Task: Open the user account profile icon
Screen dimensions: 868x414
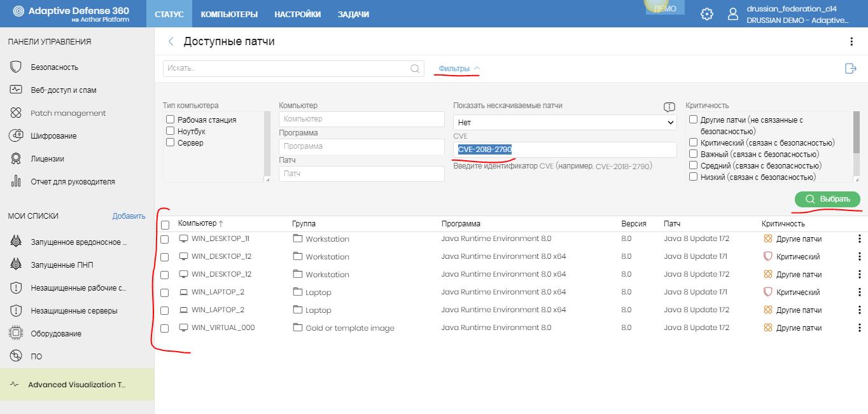Action: click(733, 14)
